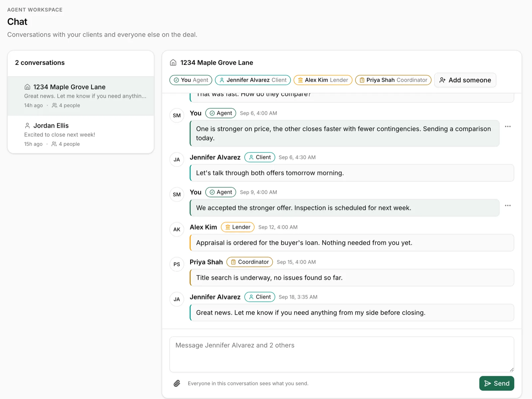The width and height of the screenshot is (532, 399).
Task: Click the '2 conversations' heading
Action: 40,63
